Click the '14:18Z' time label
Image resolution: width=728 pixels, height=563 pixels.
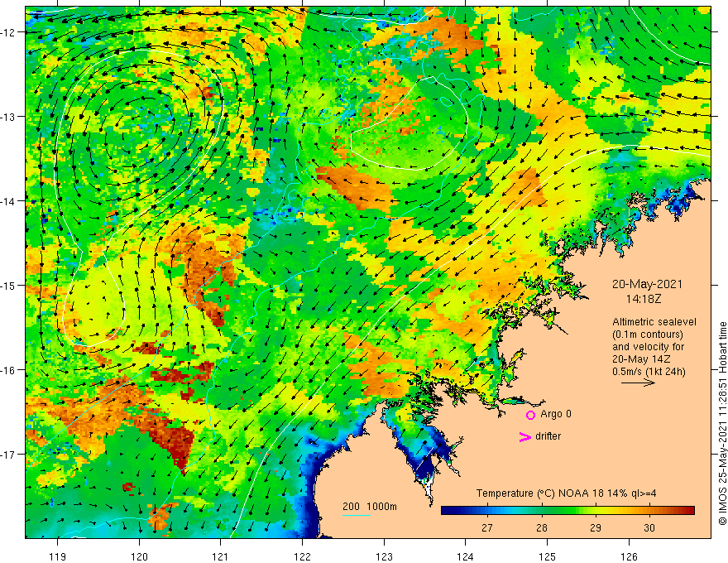(644, 299)
